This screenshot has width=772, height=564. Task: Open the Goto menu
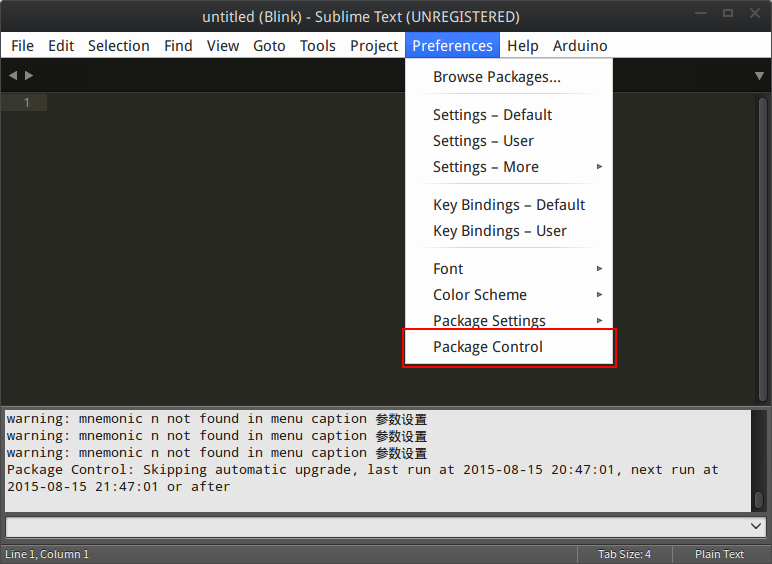coord(269,46)
